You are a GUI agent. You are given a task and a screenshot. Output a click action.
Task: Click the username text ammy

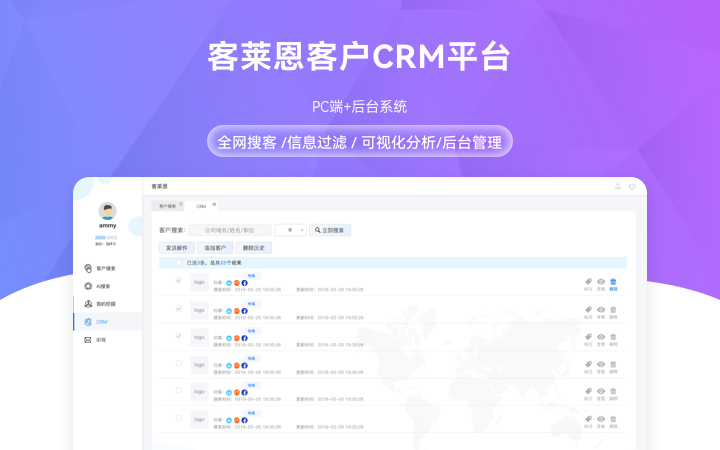[x=107, y=225]
